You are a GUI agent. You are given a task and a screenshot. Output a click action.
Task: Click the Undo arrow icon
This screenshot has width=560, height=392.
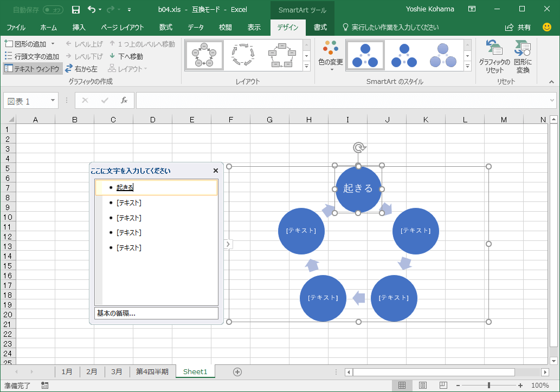pyautogui.click(x=92, y=9)
